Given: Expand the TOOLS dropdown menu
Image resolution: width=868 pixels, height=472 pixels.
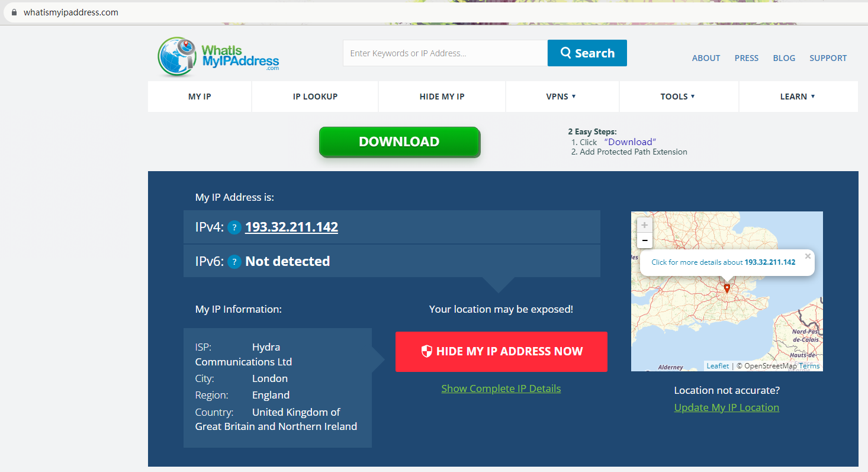Looking at the screenshot, I should tap(678, 97).
